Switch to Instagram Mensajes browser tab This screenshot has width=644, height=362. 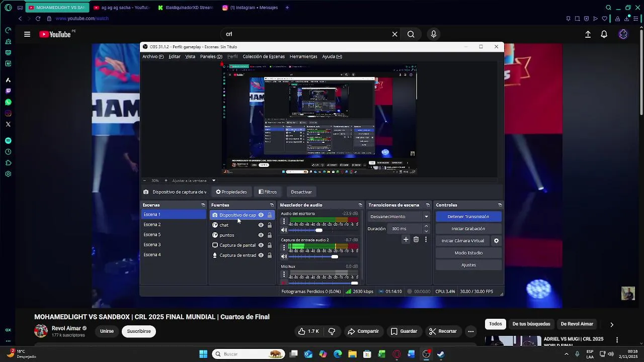point(250,8)
